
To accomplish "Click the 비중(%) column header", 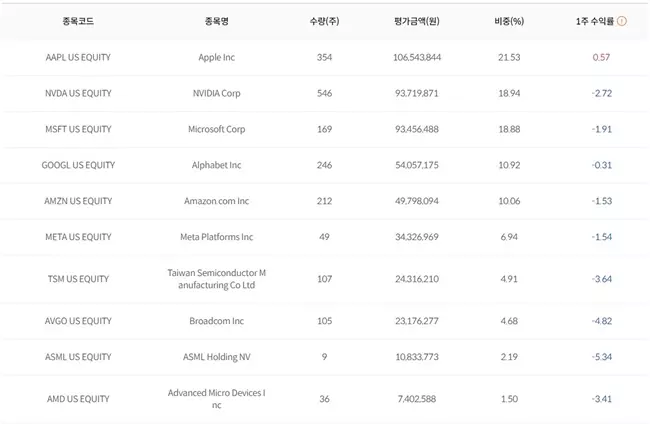I will tap(509, 21).
